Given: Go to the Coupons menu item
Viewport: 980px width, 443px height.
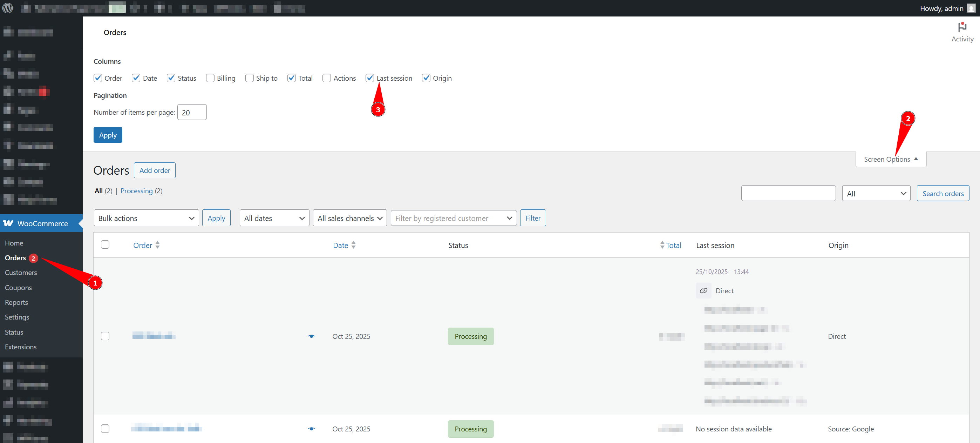Looking at the screenshot, I should (18, 287).
